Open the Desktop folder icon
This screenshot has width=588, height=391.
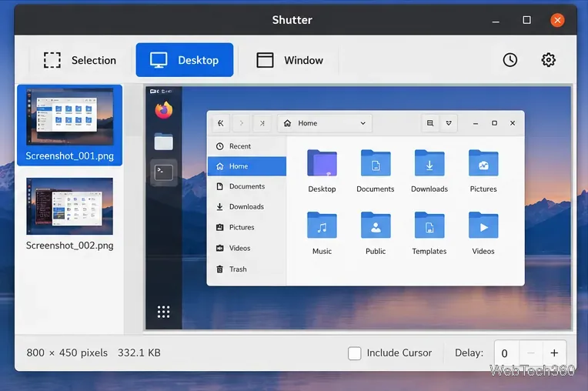tap(322, 163)
